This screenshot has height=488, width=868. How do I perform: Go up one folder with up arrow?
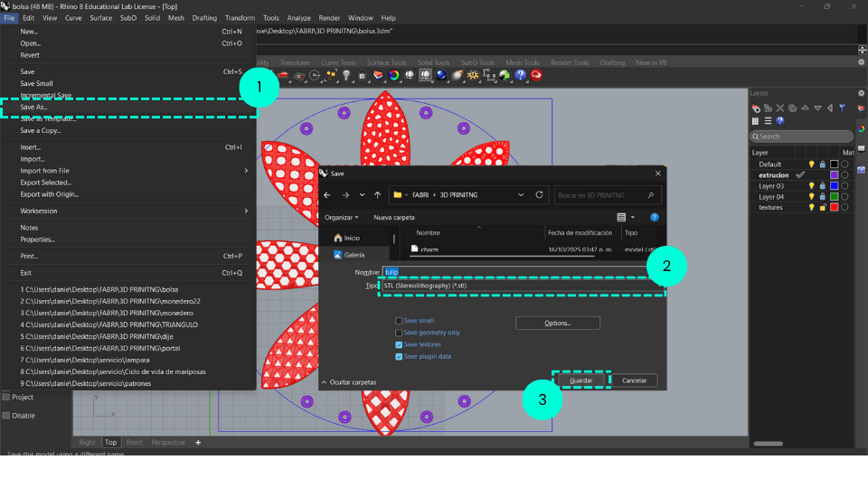(x=377, y=194)
